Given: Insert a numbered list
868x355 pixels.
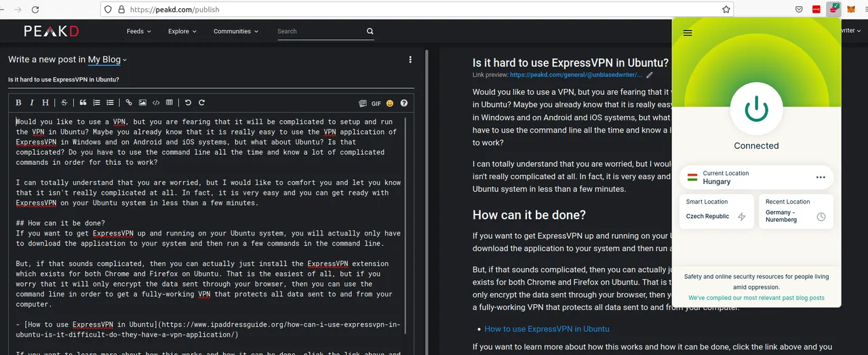Looking at the screenshot, I should (x=96, y=103).
